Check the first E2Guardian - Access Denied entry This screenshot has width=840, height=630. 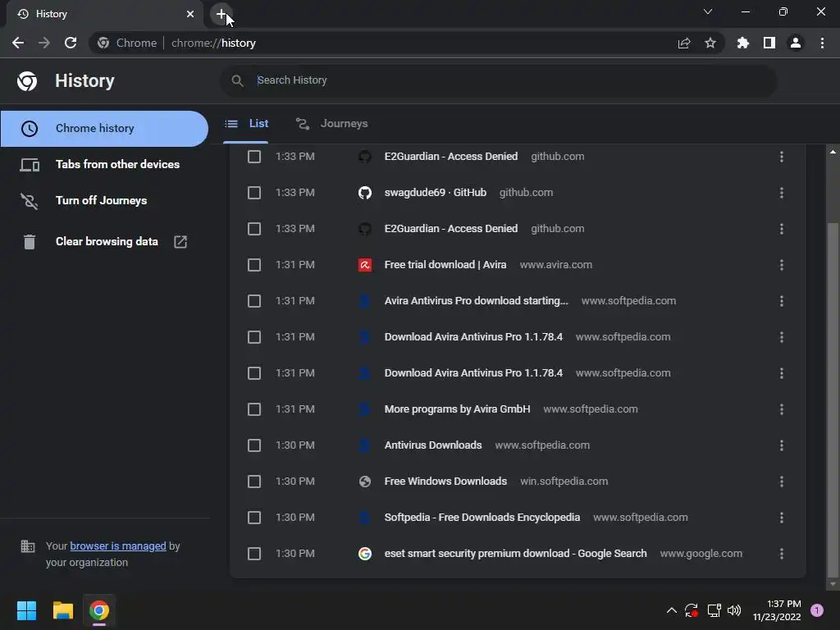pos(254,157)
